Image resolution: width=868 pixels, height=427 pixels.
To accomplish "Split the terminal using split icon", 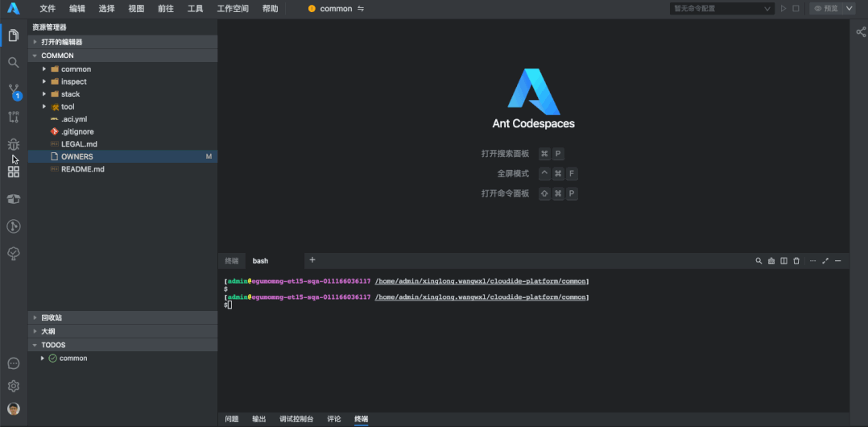I will [783, 261].
